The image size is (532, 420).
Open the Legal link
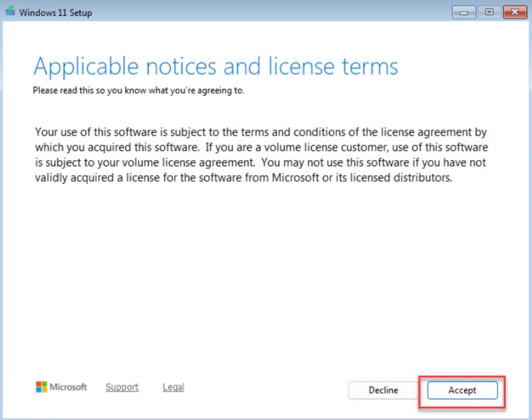click(x=173, y=387)
